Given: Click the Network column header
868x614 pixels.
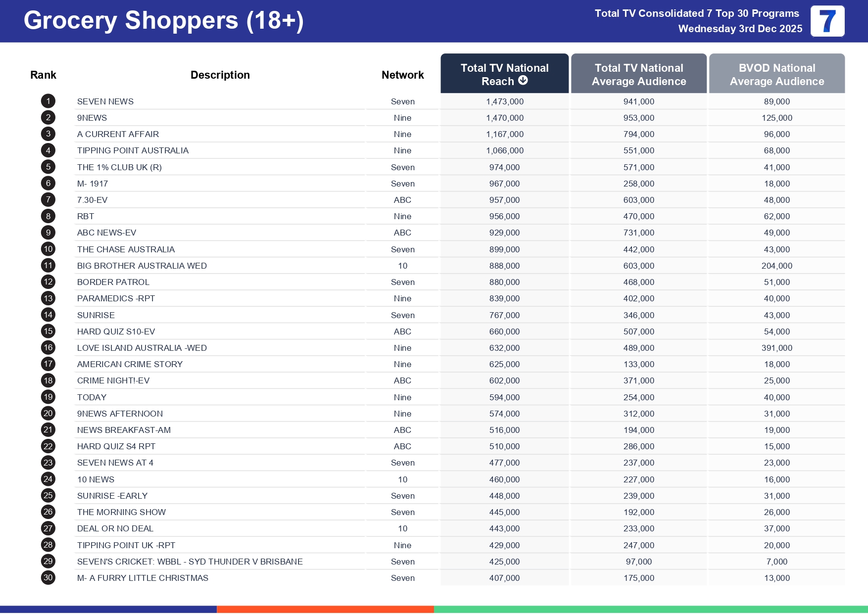Looking at the screenshot, I should (x=402, y=75).
